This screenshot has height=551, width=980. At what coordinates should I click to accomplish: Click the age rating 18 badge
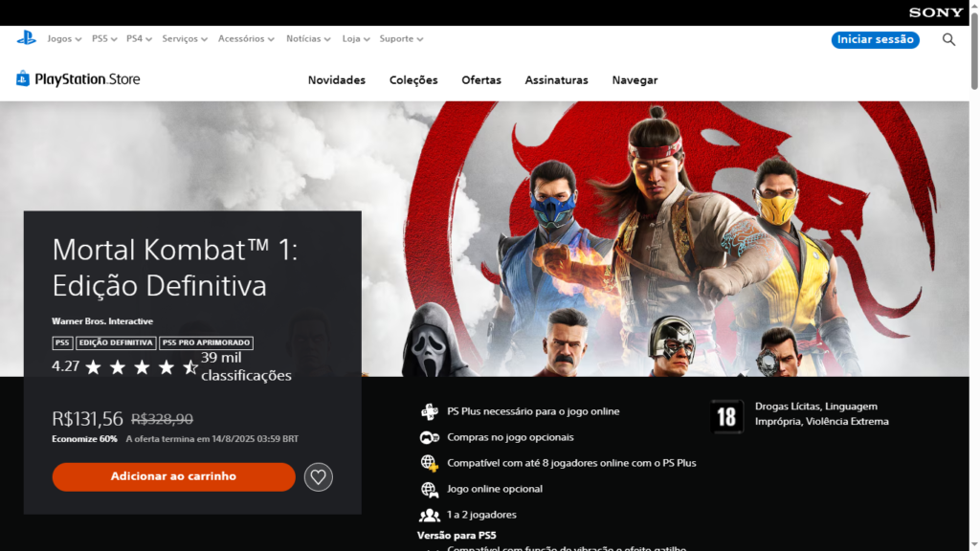point(727,416)
